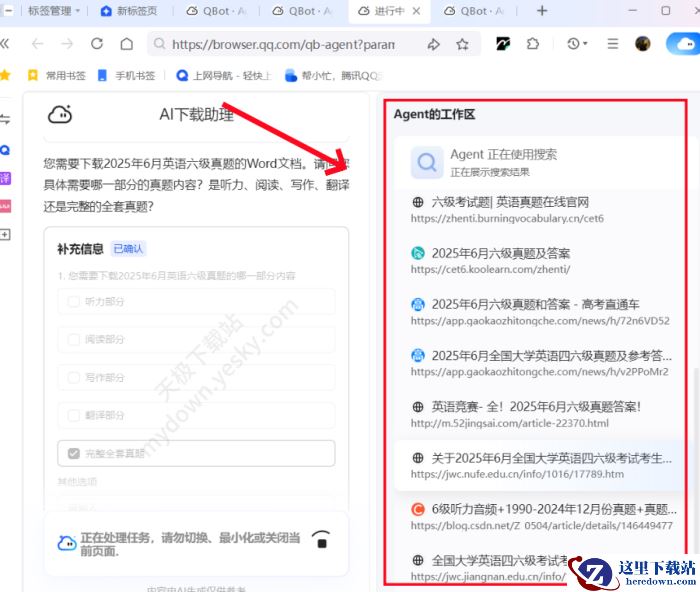Click the pink sidebar app icon
The height and width of the screenshot is (592, 700).
tap(5, 206)
